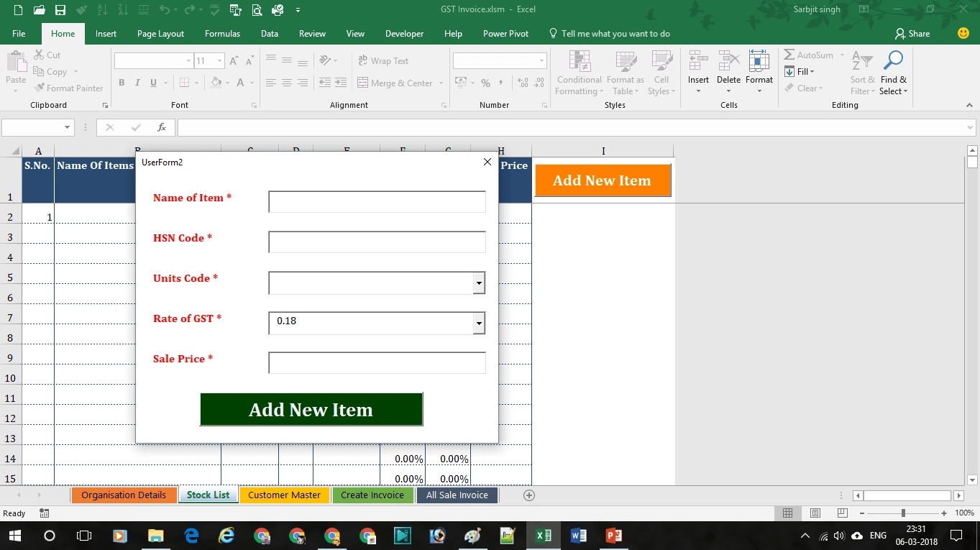Click Merge & Center button

point(395,83)
